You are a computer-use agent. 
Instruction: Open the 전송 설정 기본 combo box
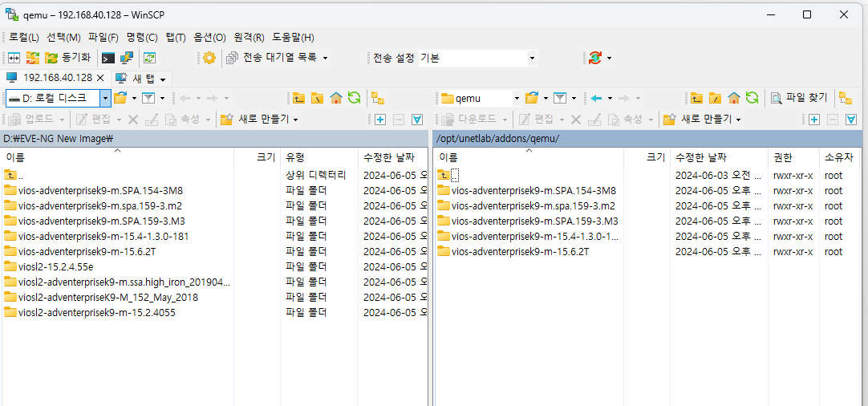[477, 58]
